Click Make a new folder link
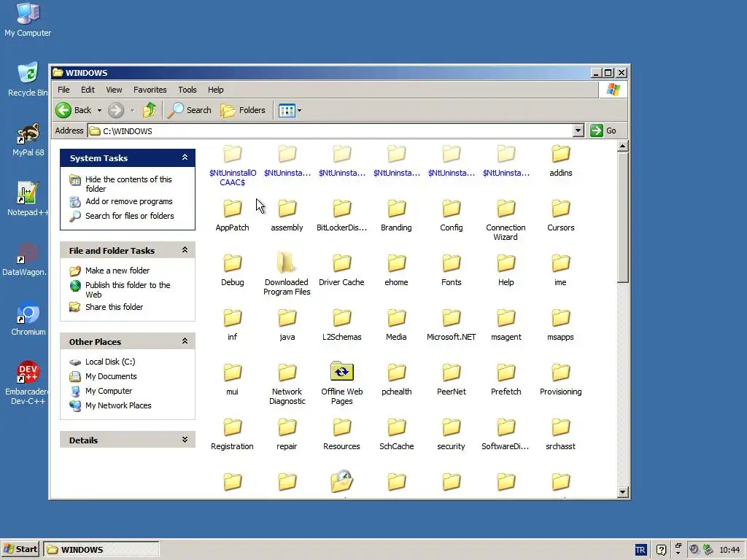 117,271
